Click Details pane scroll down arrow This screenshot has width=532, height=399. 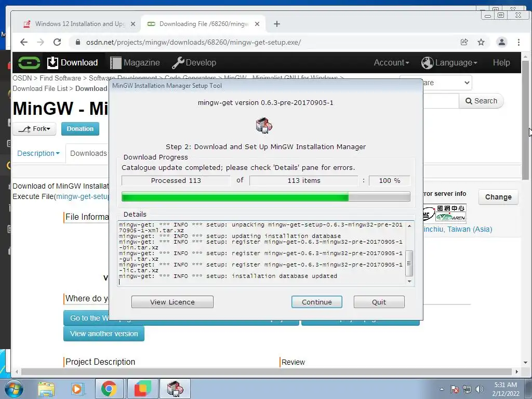[x=409, y=282]
